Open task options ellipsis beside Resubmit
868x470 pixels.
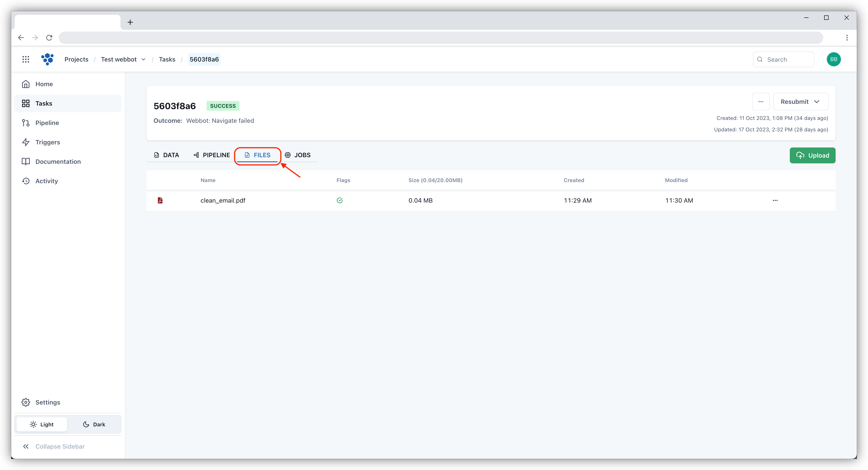pyautogui.click(x=760, y=102)
